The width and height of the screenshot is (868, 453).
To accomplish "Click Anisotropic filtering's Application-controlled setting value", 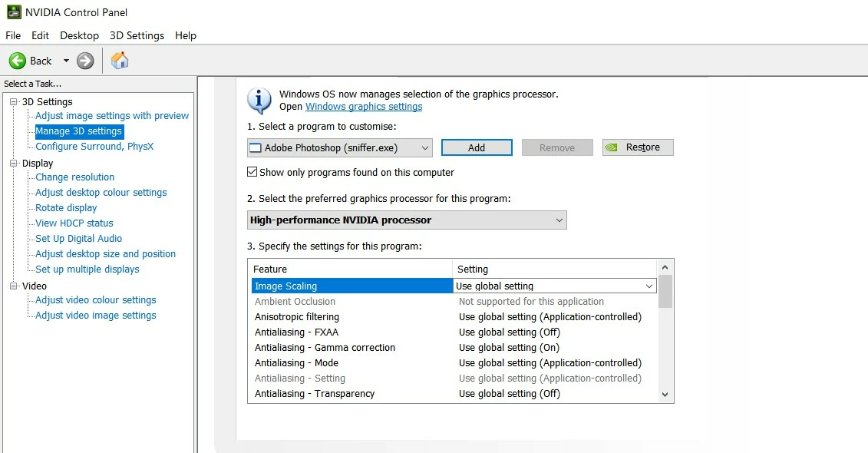I will [x=550, y=317].
